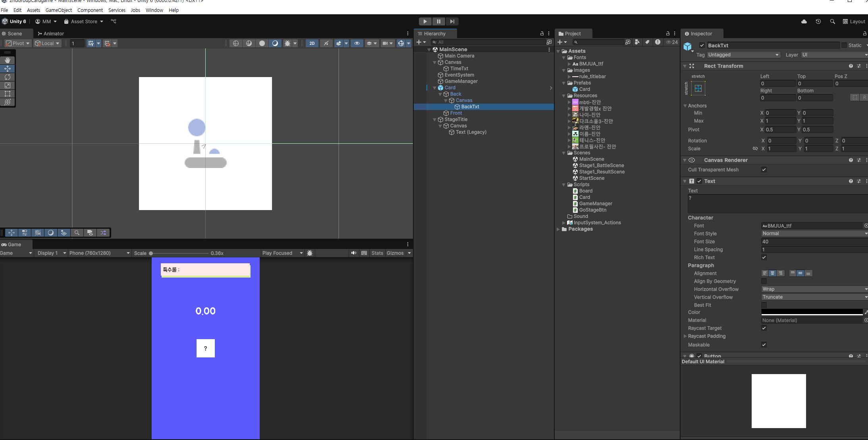
Task: Select the Rect tool in Scene toolbar
Action: [8, 94]
